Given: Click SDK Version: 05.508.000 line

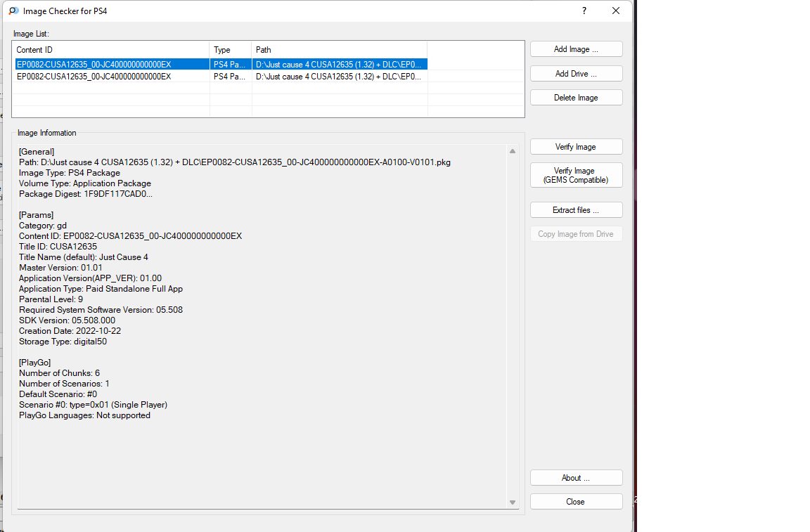Looking at the screenshot, I should 67,320.
